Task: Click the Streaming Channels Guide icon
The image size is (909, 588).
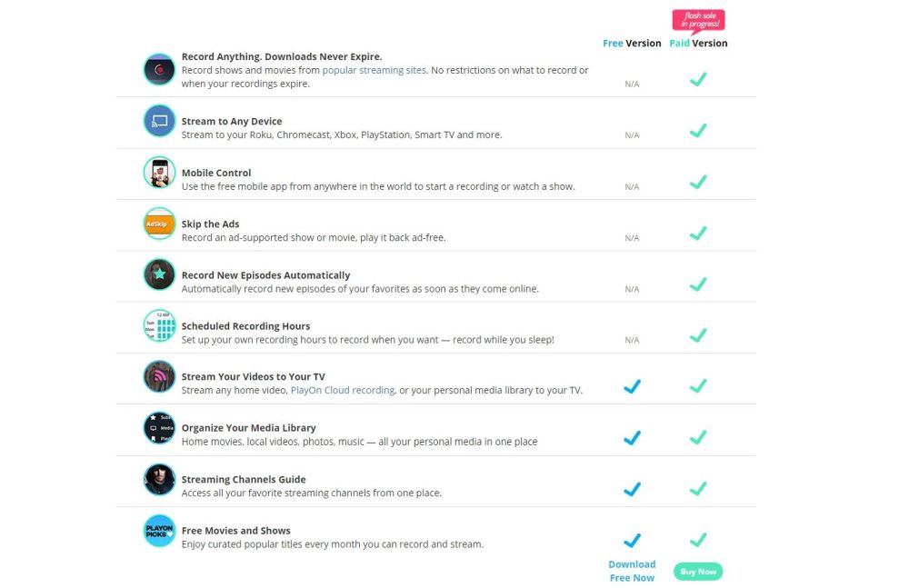Action: (159, 480)
